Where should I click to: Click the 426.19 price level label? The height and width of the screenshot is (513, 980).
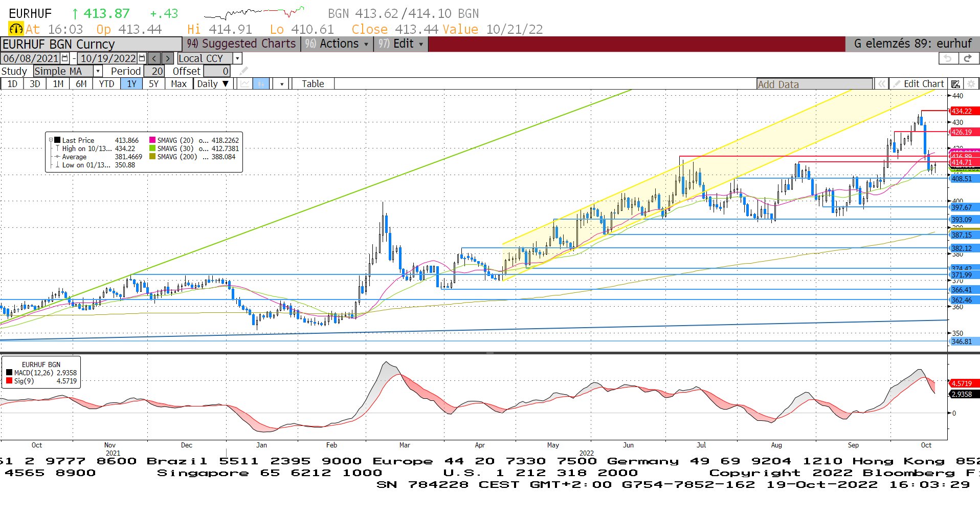(964, 132)
